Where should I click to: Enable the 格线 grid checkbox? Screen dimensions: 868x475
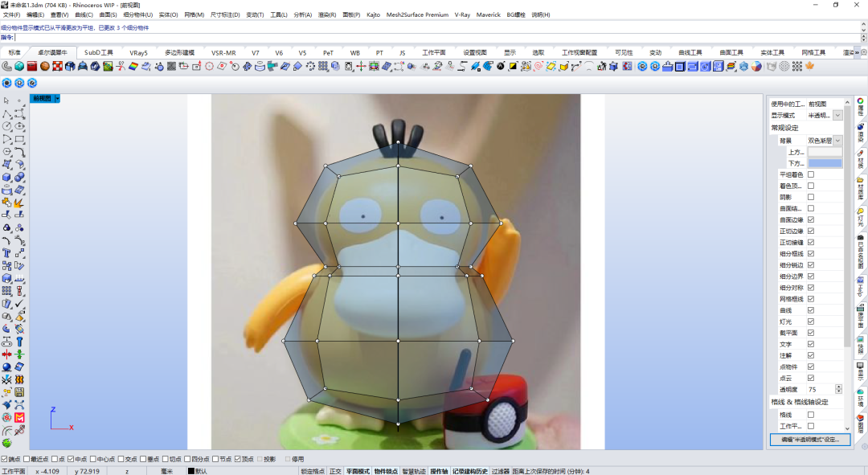[810, 415]
